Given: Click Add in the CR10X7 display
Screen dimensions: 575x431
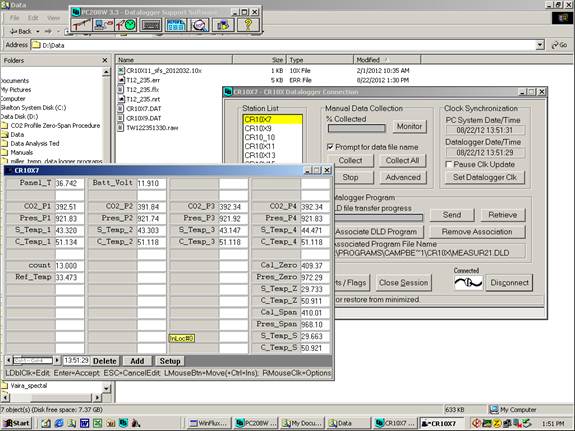Looking at the screenshot, I should [x=137, y=361].
